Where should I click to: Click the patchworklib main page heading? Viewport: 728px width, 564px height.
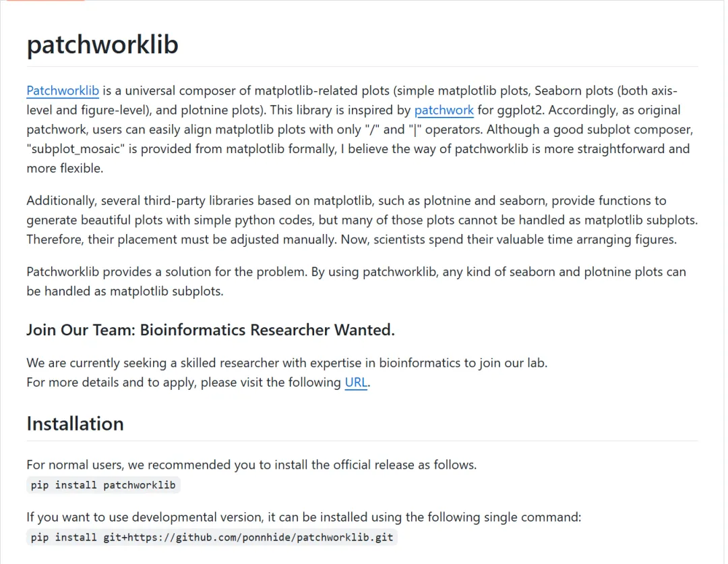102,44
